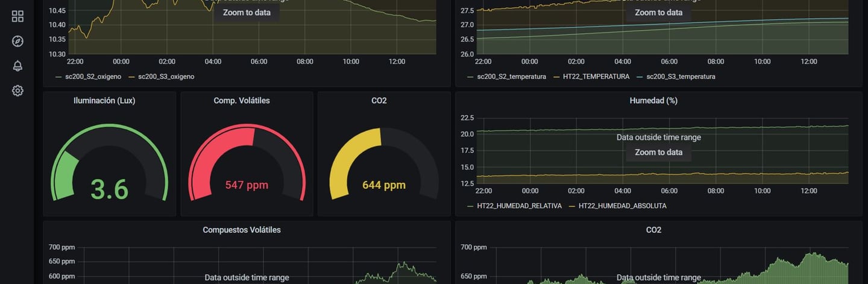Image resolution: width=868 pixels, height=284 pixels.
Task: Open the Alerting bell icon
Action: pos(17,66)
